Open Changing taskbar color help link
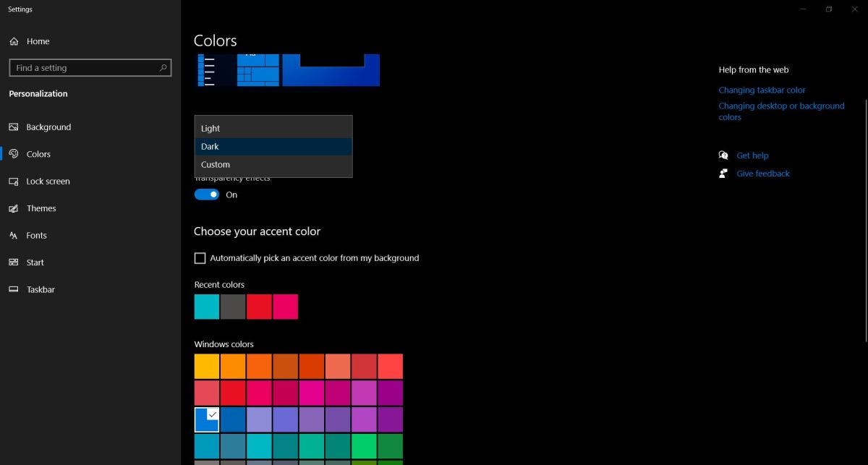Screen dimensions: 868x465 coord(762,90)
